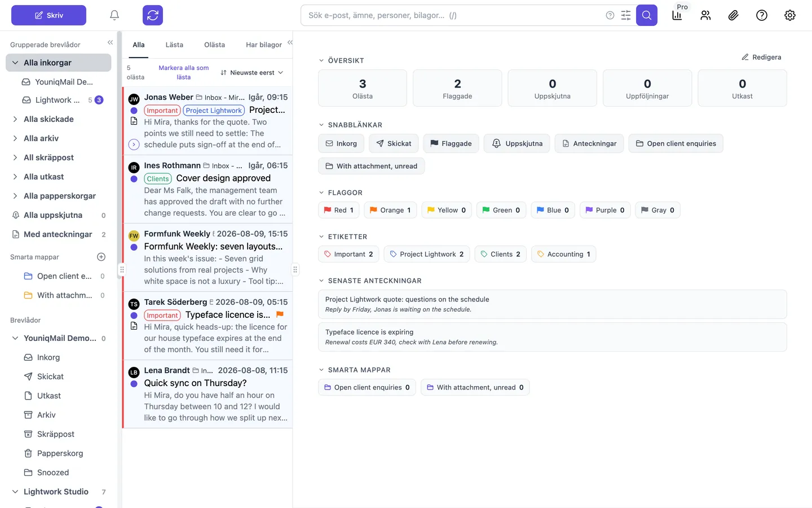Click the purple search magnifier button
The width and height of the screenshot is (812, 508).
(647, 15)
